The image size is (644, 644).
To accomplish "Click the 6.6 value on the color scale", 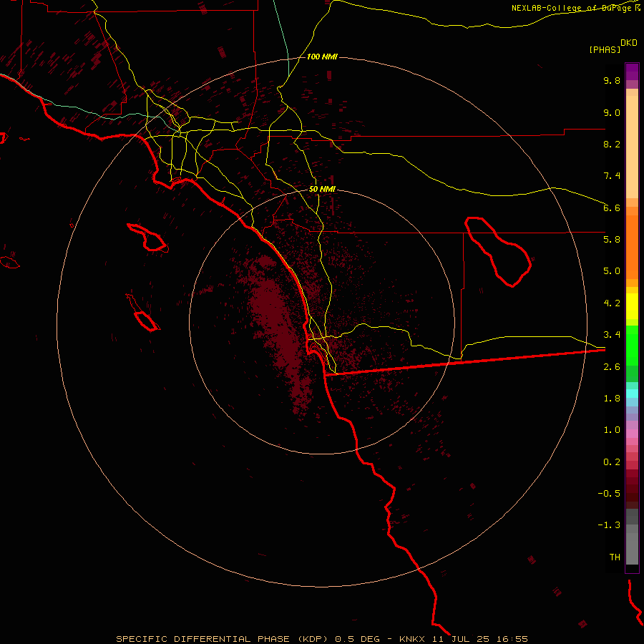I will 612,208.
